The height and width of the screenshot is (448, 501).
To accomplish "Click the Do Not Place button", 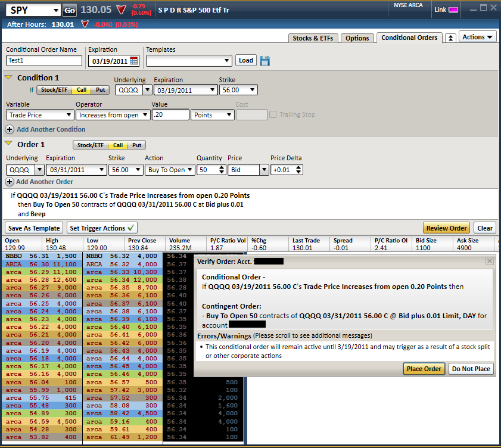I will [471, 369].
